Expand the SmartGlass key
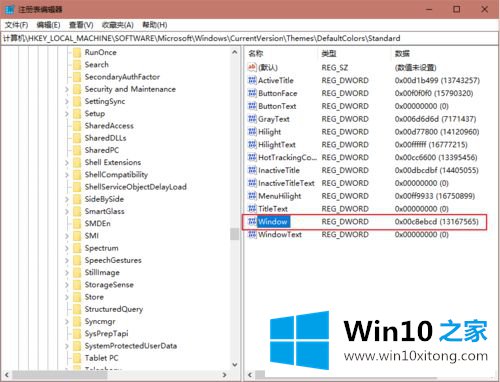This screenshot has width=500, height=382. (x=67, y=211)
